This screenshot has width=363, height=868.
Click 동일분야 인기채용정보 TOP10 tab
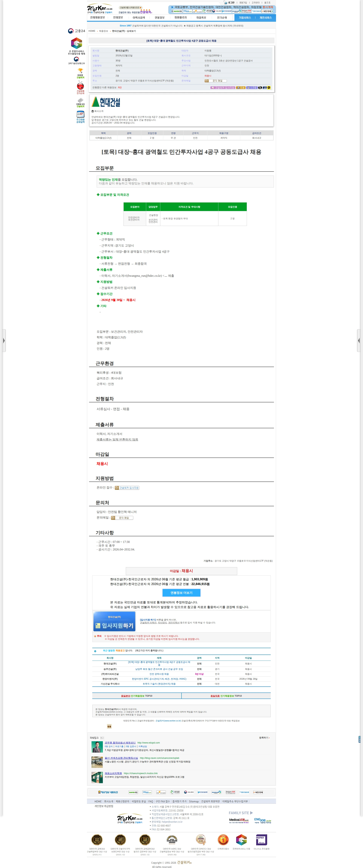[x=137, y=696]
